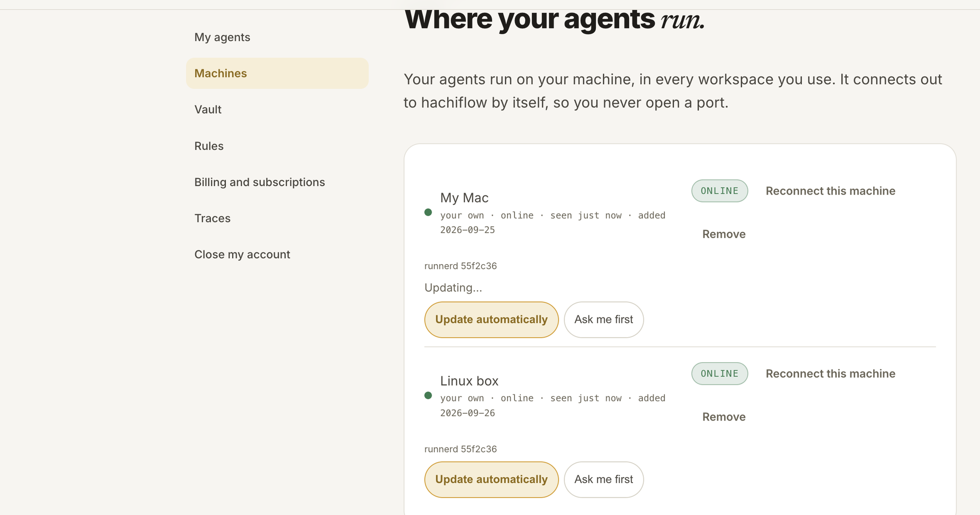Reconnect the My Mac machine
Image resolution: width=980 pixels, height=515 pixels.
[x=830, y=191]
